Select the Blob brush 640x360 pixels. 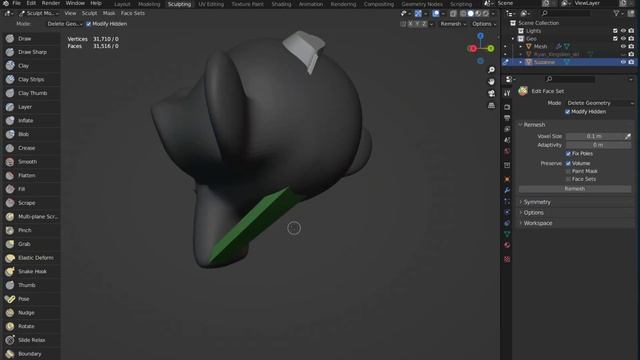32,134
